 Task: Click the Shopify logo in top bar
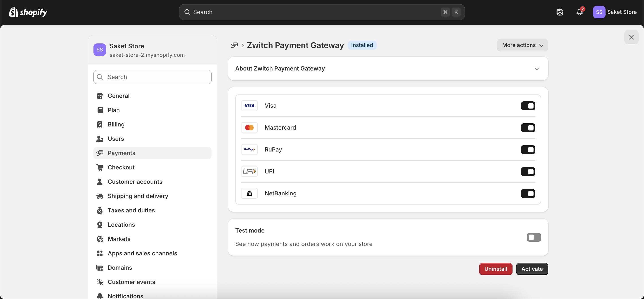28,12
